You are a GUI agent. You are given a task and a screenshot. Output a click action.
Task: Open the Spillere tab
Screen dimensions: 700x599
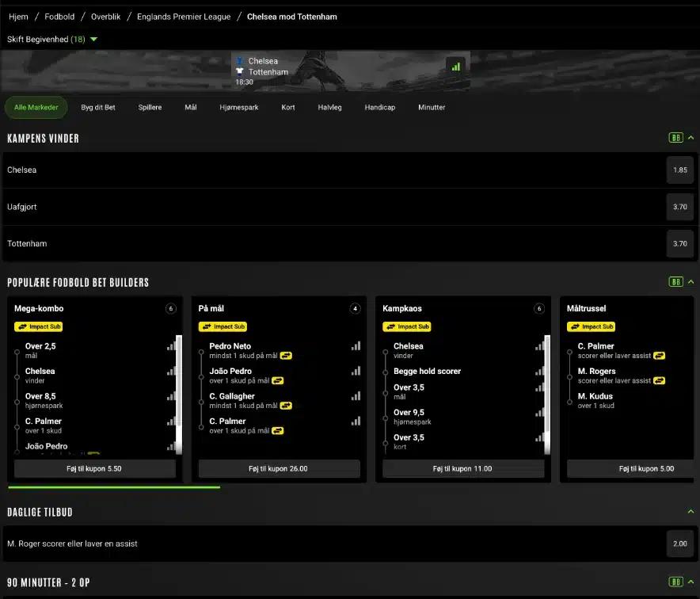[150, 108]
